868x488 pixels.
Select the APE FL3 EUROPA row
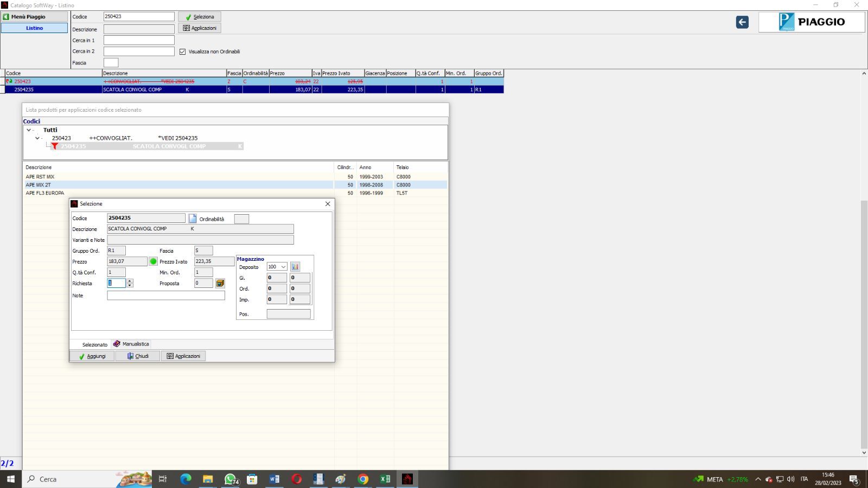tap(45, 193)
